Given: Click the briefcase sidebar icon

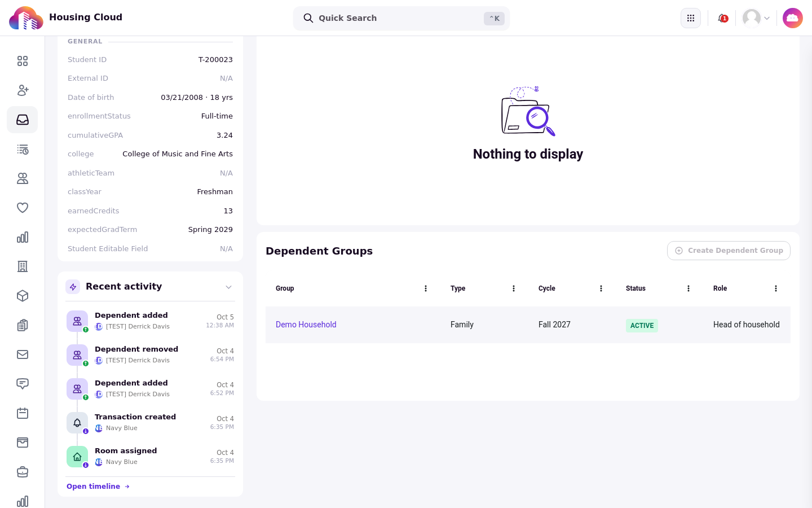Looking at the screenshot, I should 23,472.
